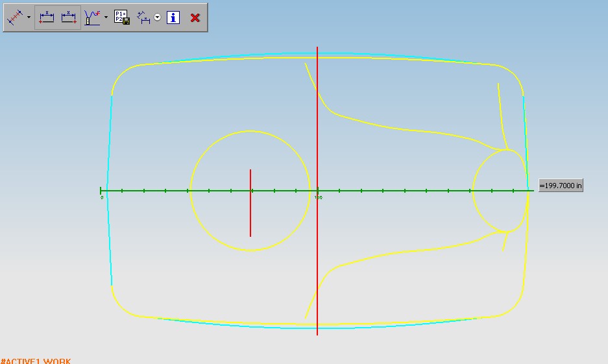Open the round dimension options dropdown
Image resolution: width=608 pixels, height=364 pixels.
tap(158, 17)
